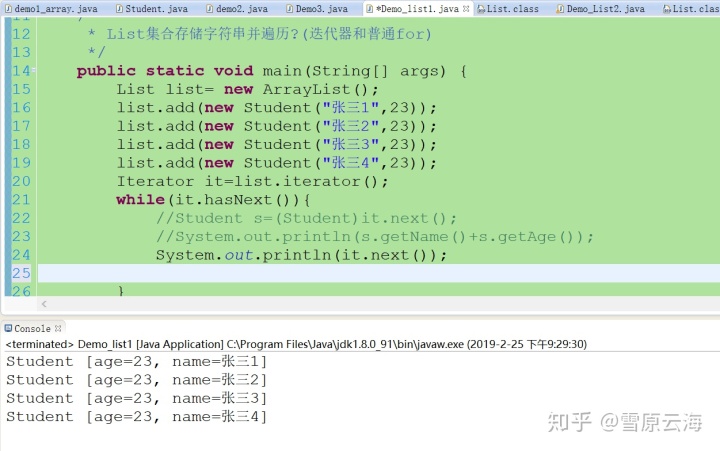Place cursor on empty line 25
The image size is (720, 451).
click(378, 273)
